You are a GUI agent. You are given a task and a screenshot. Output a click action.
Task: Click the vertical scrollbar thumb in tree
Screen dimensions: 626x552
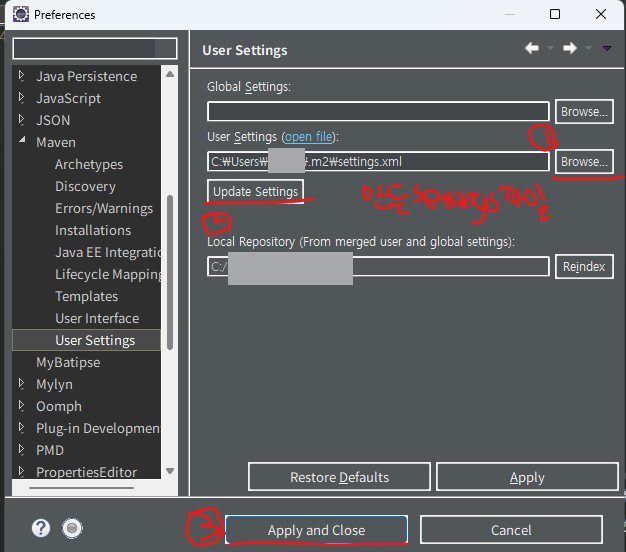[170, 272]
